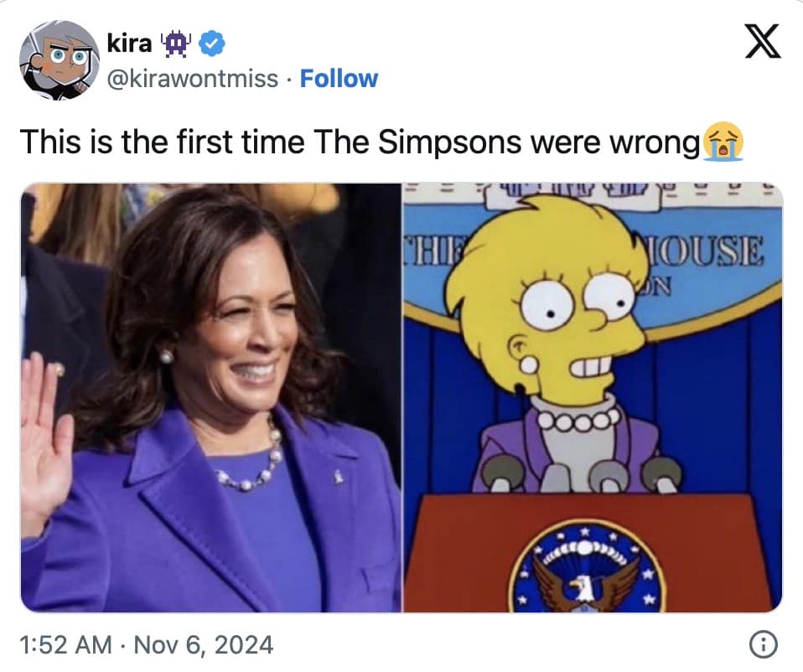Click the purple space invader emoji

[176, 44]
